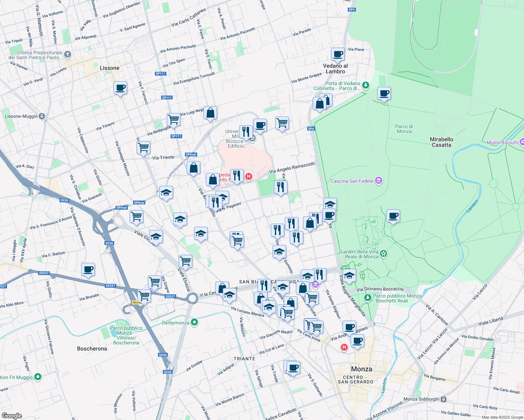Click the 'Map data ©2025 Google' attribution

(502, 417)
